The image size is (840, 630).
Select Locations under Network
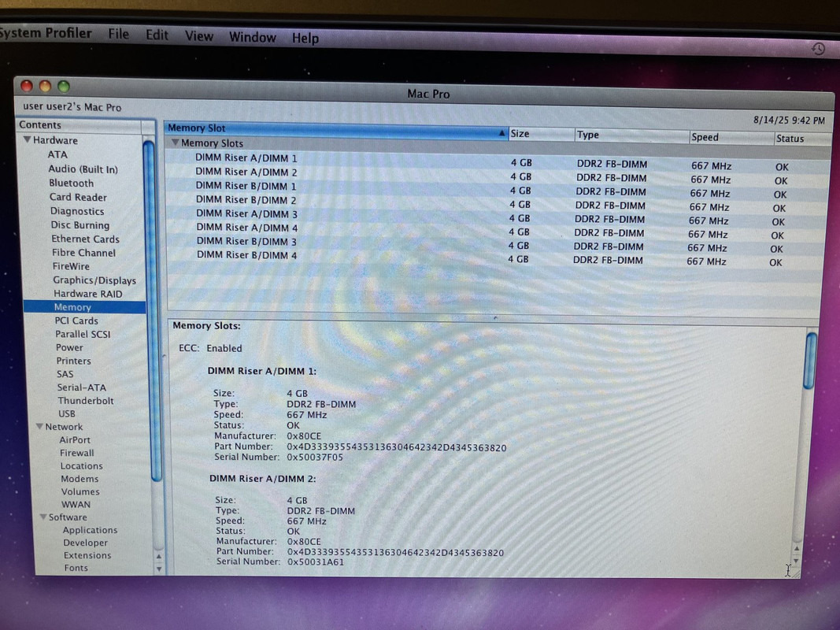tap(81, 465)
